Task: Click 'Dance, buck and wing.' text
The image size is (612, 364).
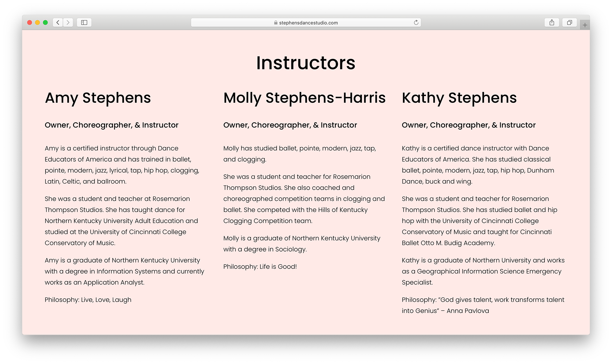Action: (x=437, y=182)
